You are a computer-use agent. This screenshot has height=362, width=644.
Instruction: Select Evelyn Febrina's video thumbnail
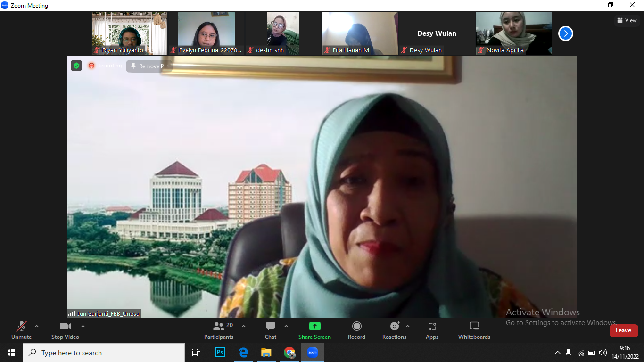tap(206, 33)
